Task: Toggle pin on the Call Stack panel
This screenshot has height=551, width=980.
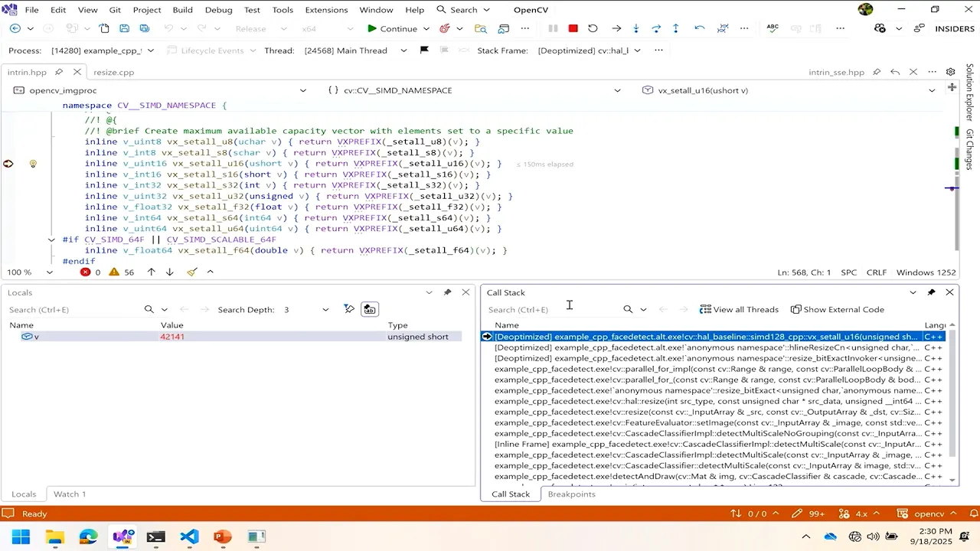Action: (x=931, y=292)
